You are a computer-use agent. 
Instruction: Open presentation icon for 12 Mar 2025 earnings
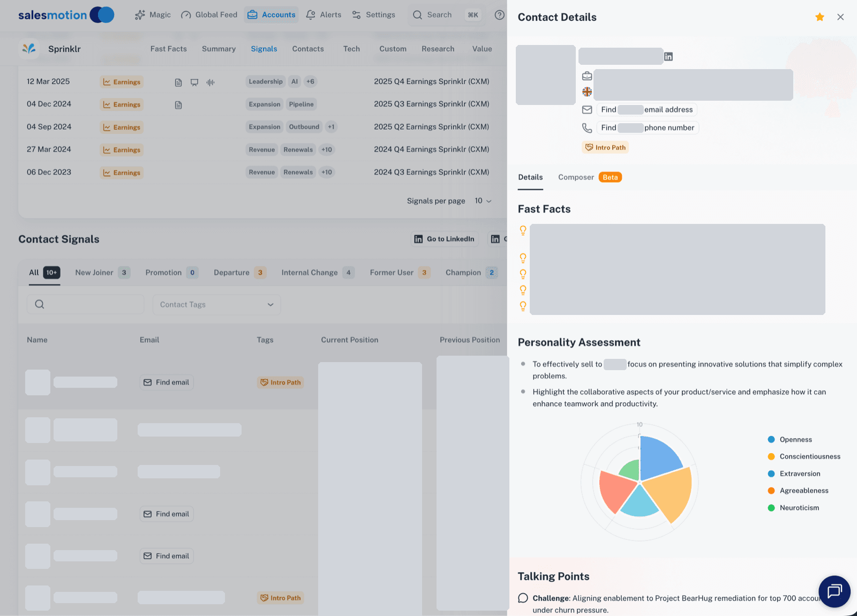point(194,82)
